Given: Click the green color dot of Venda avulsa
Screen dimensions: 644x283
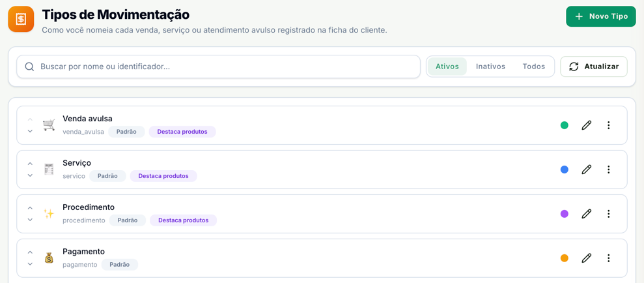Looking at the screenshot, I should pyautogui.click(x=565, y=125).
